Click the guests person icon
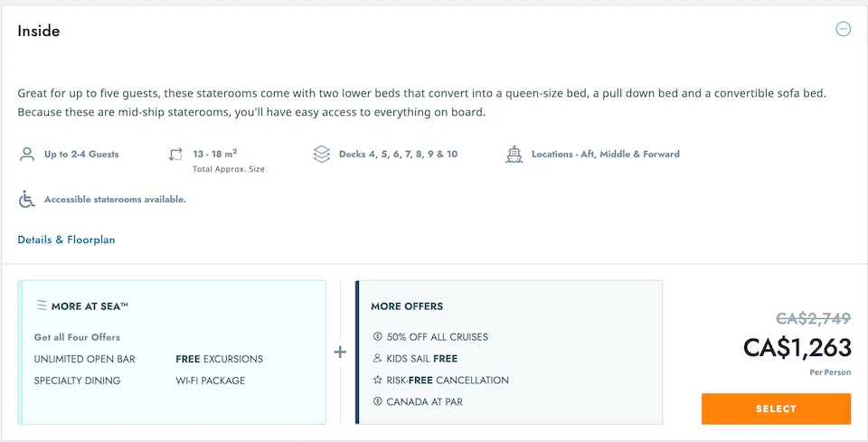Viewport: 868px width, 442px height. coord(27,155)
